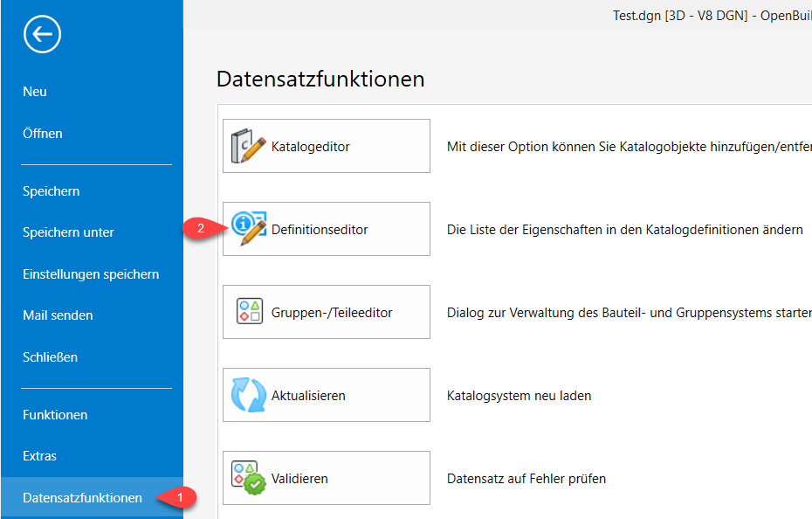Click the Katalogeditor book-and-pencil icon

[248, 146]
